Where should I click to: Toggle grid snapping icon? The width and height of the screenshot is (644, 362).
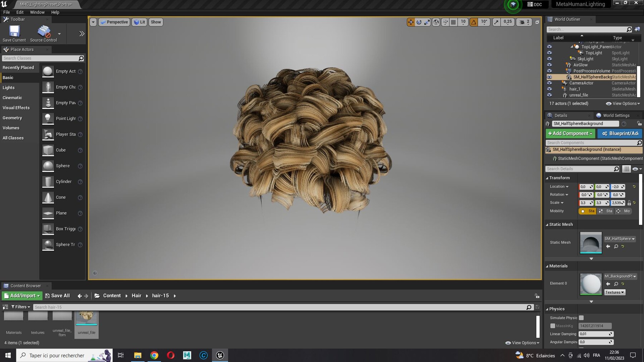(453, 22)
